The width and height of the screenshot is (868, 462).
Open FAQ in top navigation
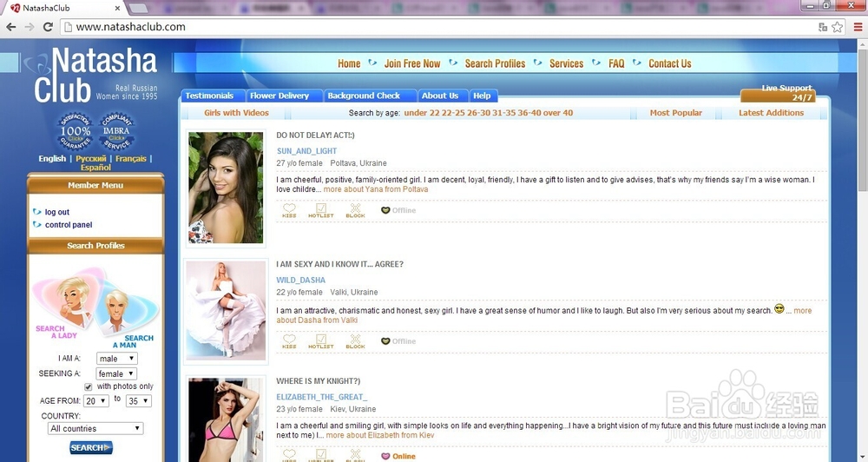click(616, 63)
